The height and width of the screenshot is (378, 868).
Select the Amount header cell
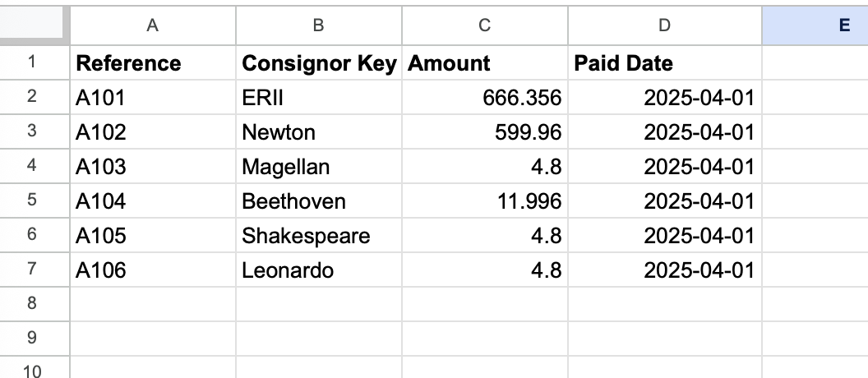click(484, 63)
